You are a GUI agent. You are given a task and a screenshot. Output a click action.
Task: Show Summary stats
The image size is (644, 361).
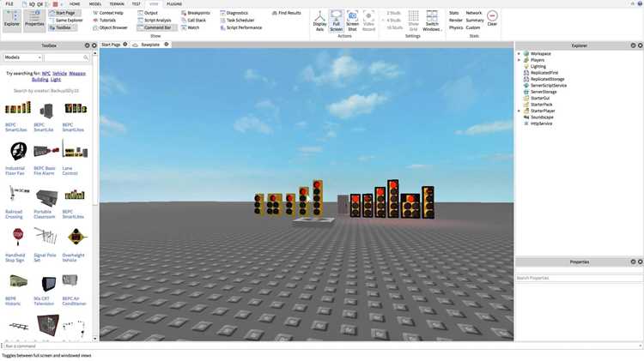(x=475, y=21)
